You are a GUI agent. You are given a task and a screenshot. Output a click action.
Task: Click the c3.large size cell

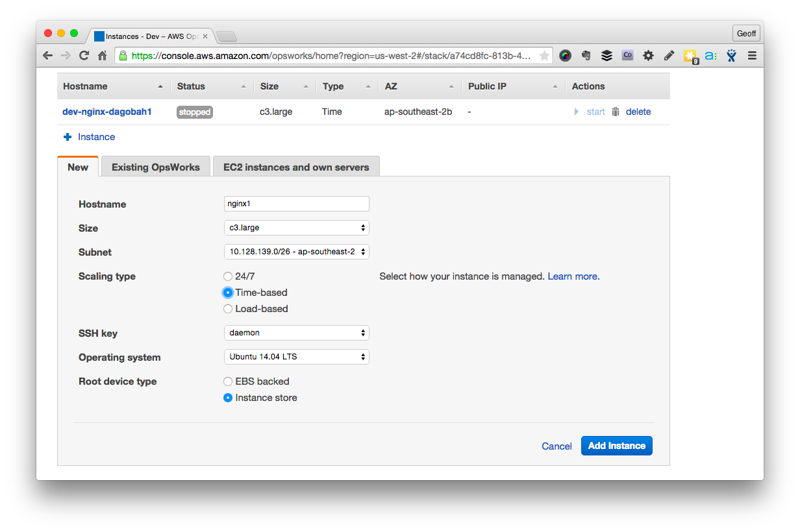coord(276,112)
